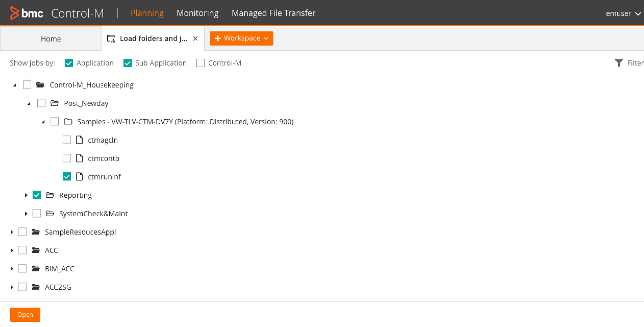Expand the ACC2SG node
This screenshot has height=327, width=644.
point(12,287)
